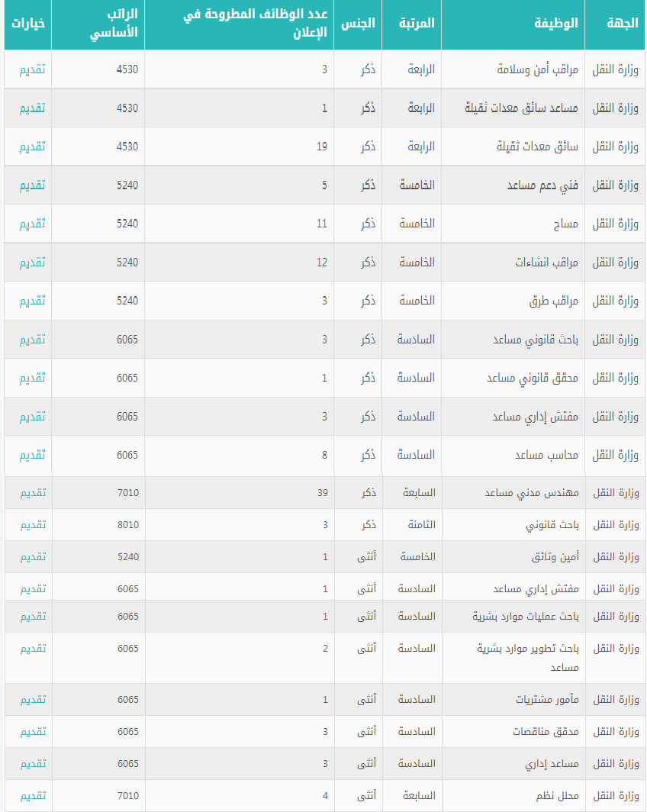This screenshot has height=812, width=647.
Task: Click vacancy count 11 in مساح row
Action: point(322,224)
